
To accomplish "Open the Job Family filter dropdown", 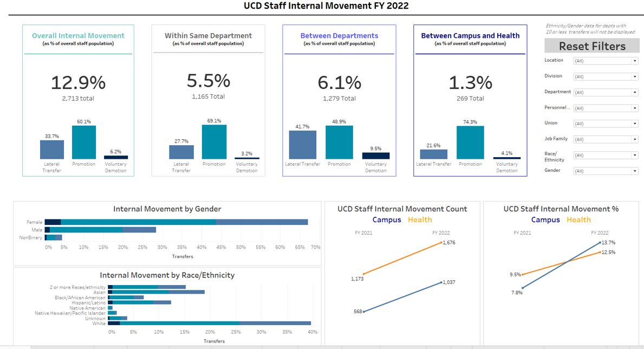I will click(x=606, y=139).
